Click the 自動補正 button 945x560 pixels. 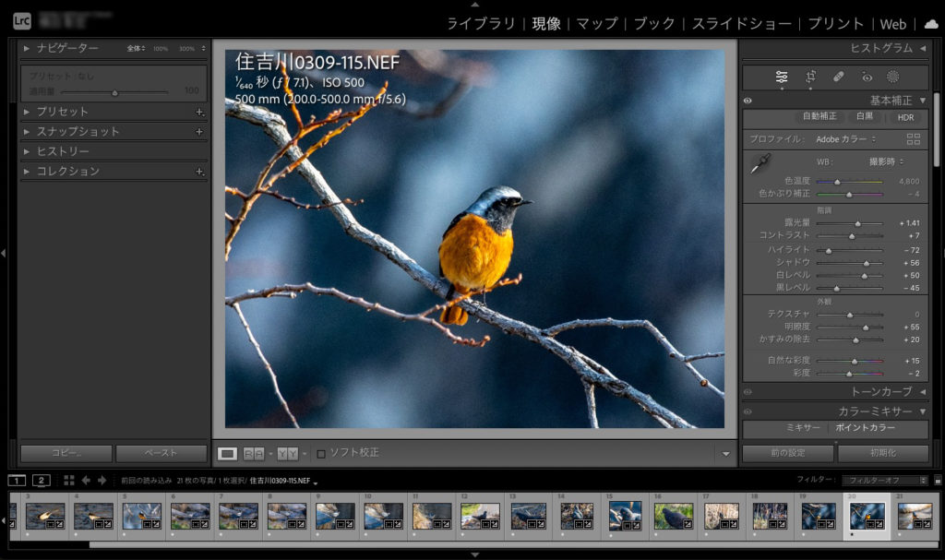819,117
